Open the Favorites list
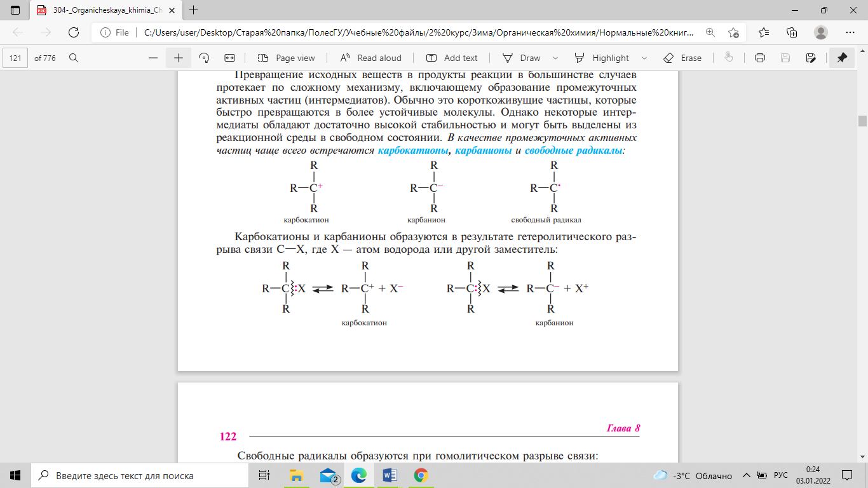868x488 pixels. click(x=763, y=32)
